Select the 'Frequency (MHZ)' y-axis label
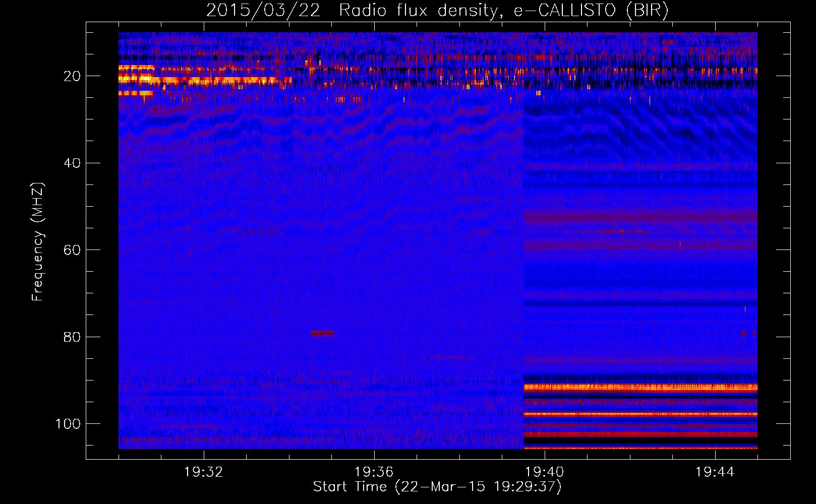Viewport: 816px width, 504px height. [38, 242]
